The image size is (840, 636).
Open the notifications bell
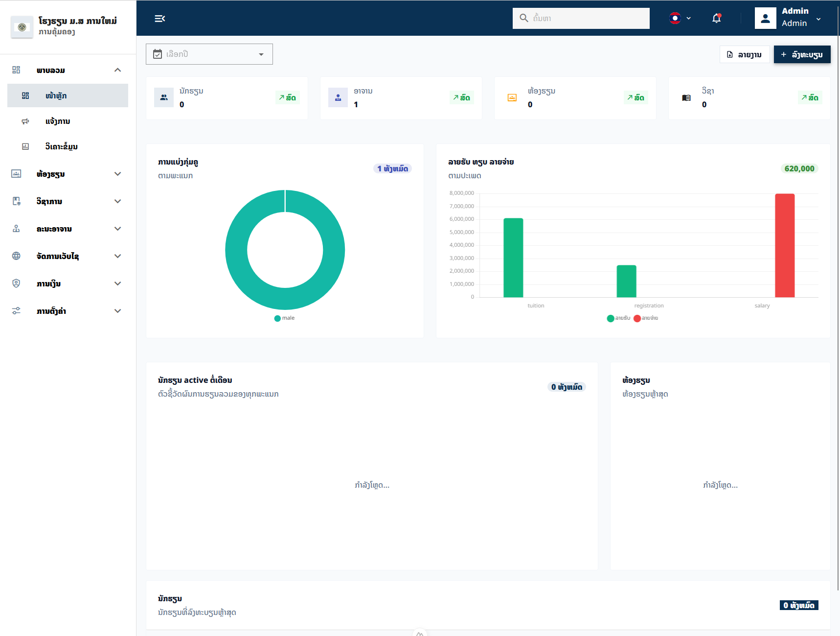pyautogui.click(x=716, y=18)
